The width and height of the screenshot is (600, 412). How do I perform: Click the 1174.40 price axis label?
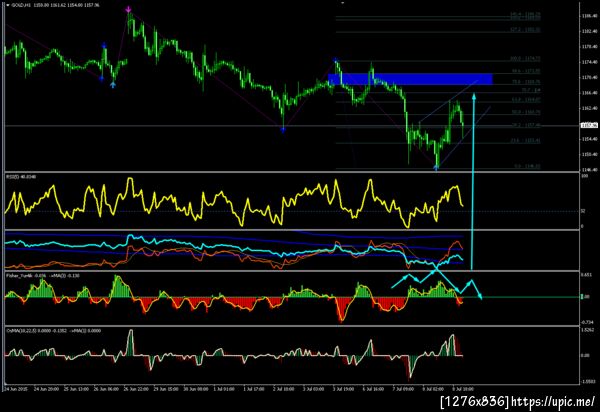590,62
